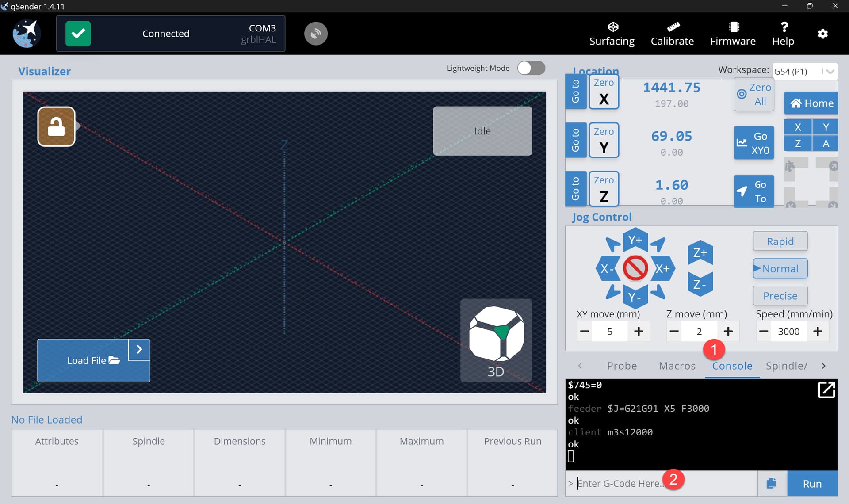The image size is (849, 504).
Task: Click the lock icon in visualizer
Action: click(56, 126)
